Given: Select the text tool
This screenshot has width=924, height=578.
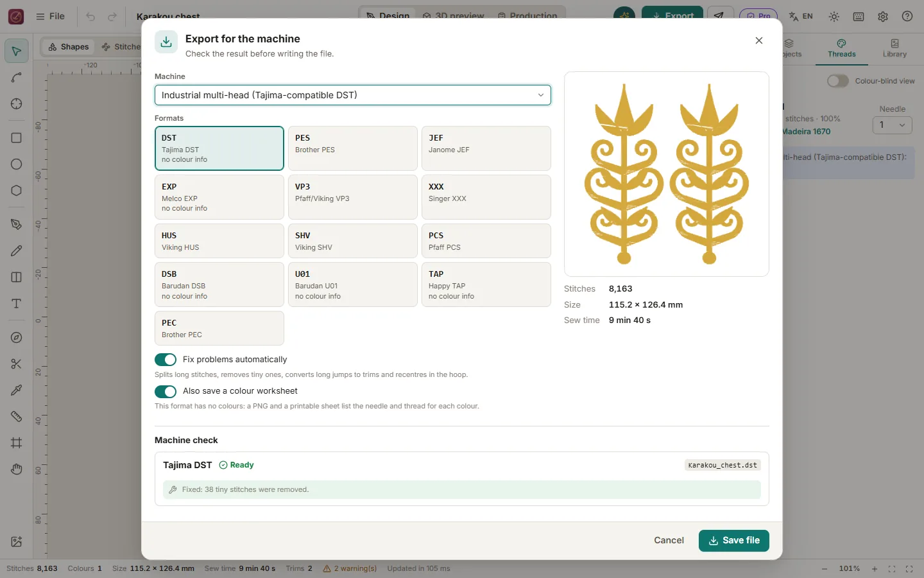Looking at the screenshot, I should (17, 304).
